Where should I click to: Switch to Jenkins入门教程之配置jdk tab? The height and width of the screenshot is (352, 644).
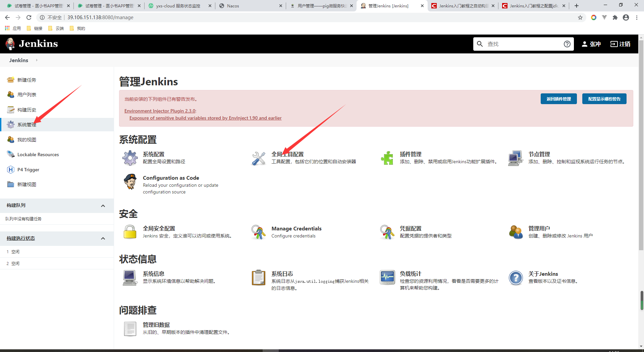(x=534, y=6)
